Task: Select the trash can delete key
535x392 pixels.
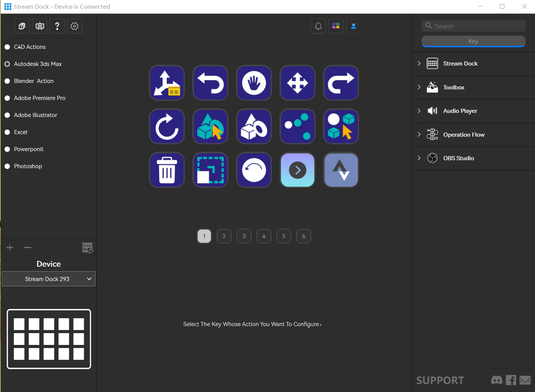Action: pos(167,170)
